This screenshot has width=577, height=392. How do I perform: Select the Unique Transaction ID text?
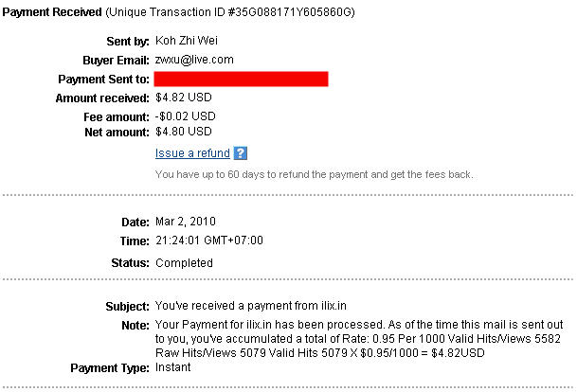pos(230,12)
